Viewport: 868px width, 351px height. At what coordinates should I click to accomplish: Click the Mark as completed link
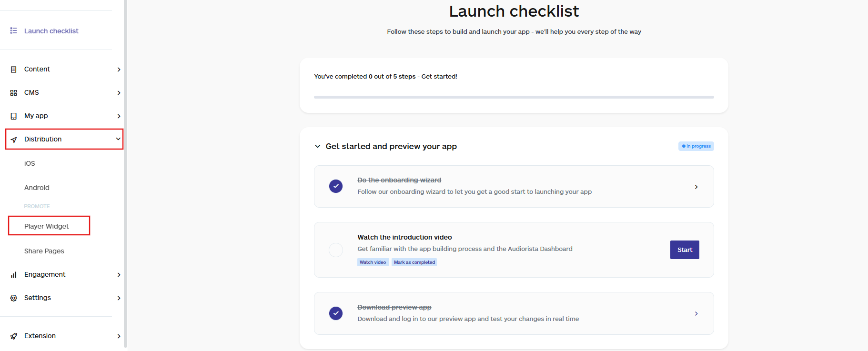(414, 262)
